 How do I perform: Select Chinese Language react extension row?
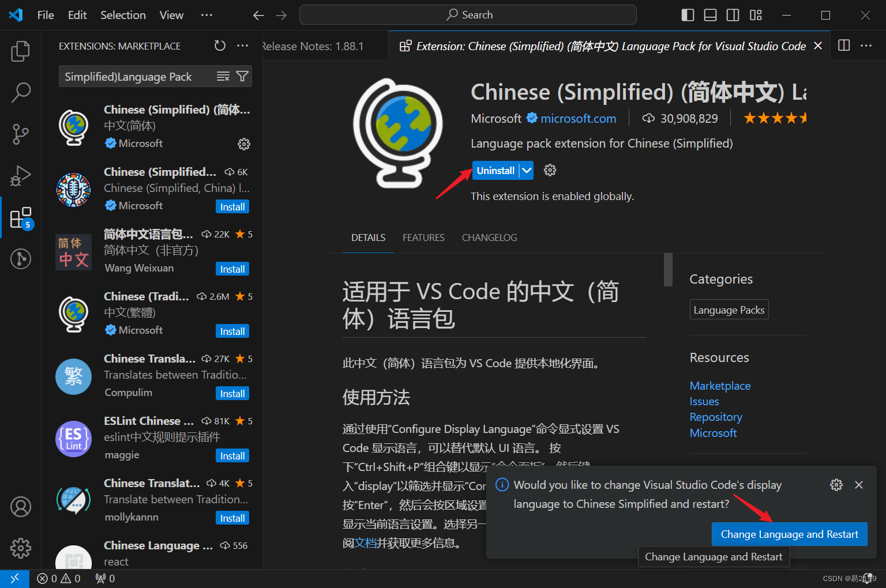point(152,554)
